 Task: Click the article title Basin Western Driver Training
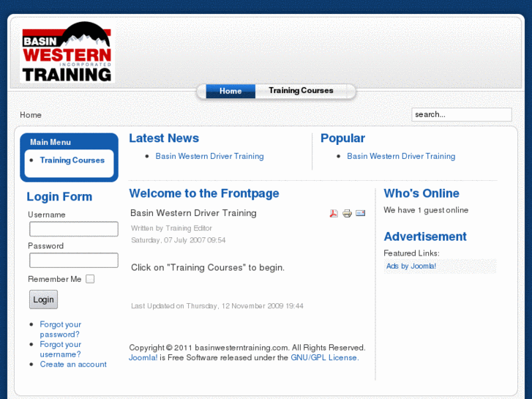point(193,213)
